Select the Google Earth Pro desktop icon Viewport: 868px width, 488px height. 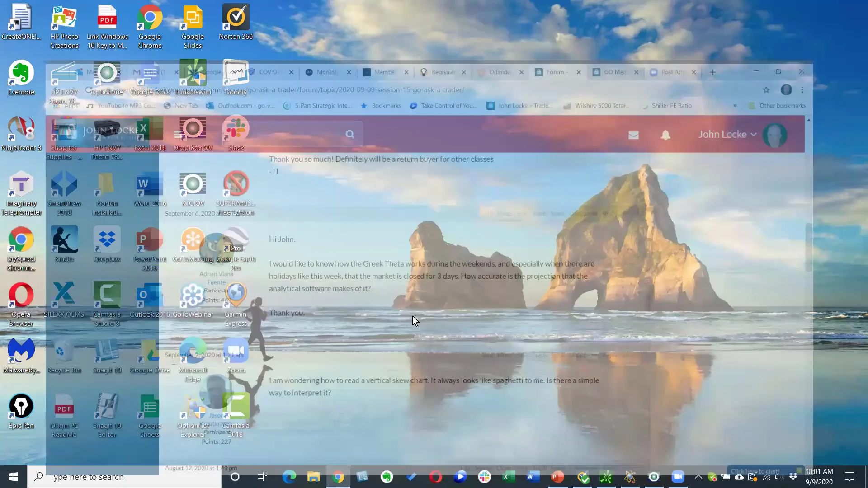[236, 249]
